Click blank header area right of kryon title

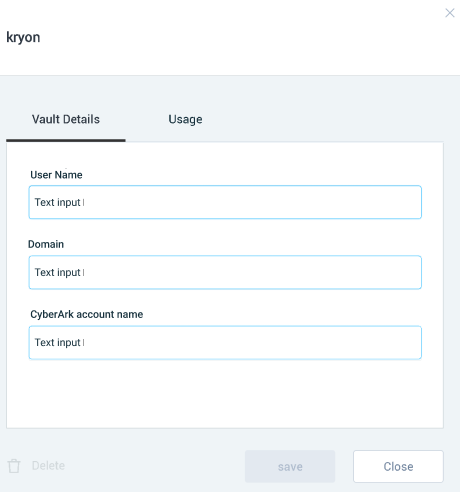point(233,37)
